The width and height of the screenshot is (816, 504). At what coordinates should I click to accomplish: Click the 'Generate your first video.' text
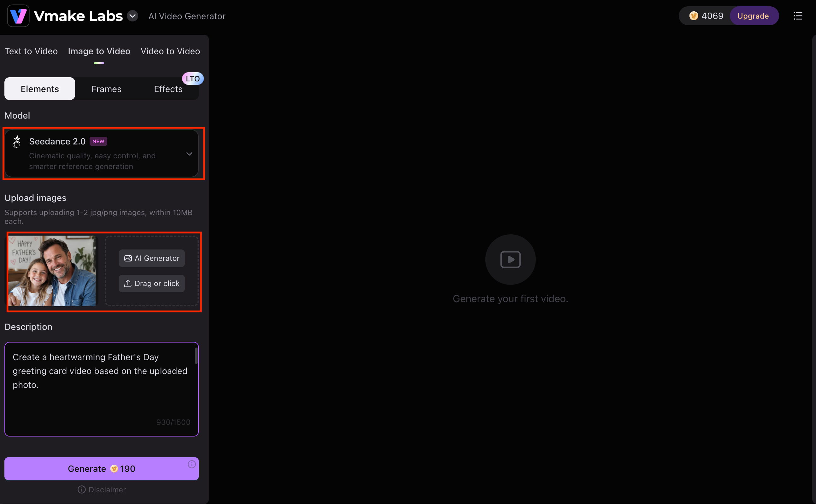(x=510, y=298)
